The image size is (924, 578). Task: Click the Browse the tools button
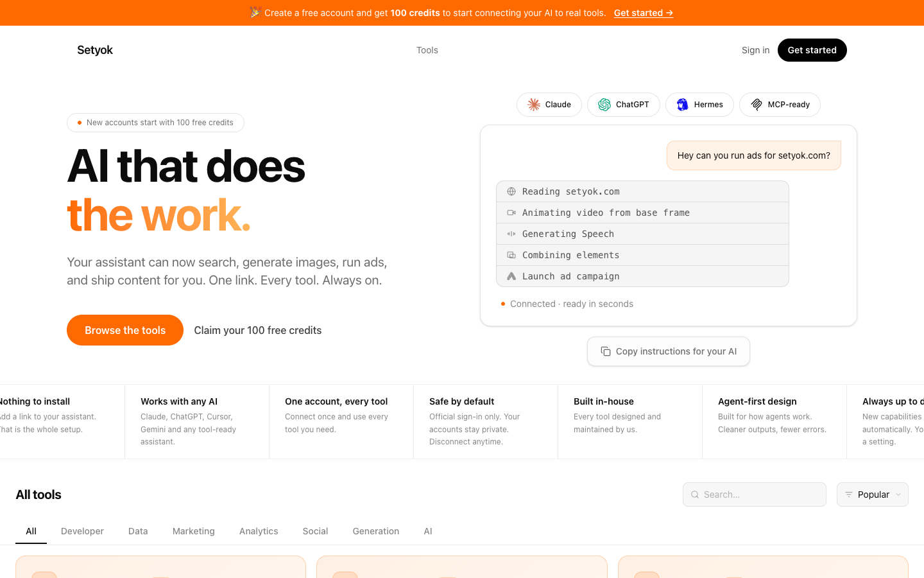click(125, 330)
